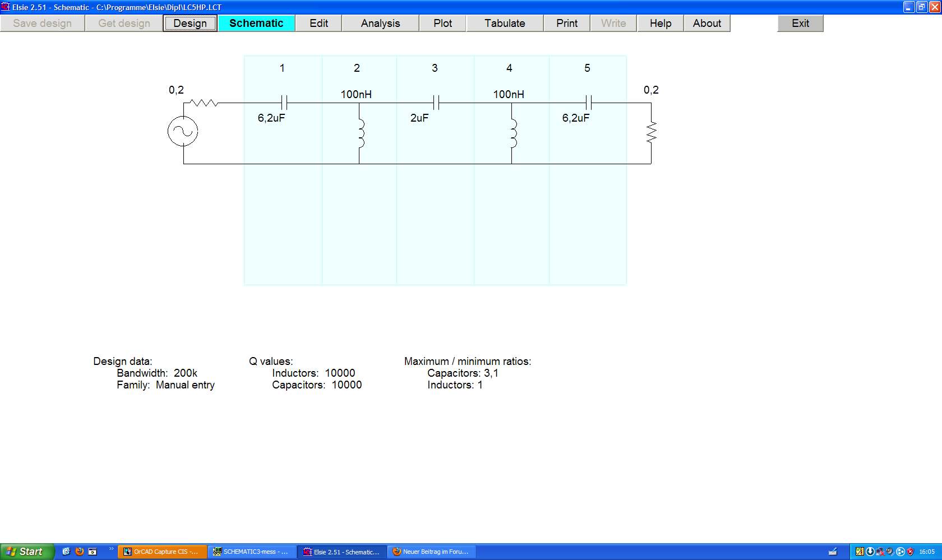Click the round three-dot tray icon

tap(900, 552)
